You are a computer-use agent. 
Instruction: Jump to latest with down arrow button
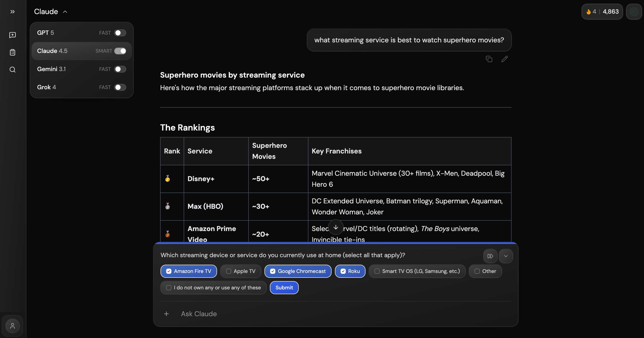[x=336, y=227]
